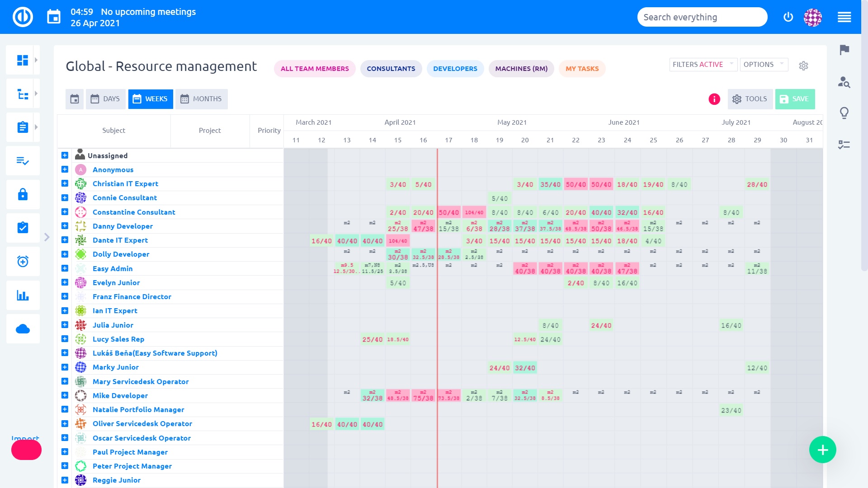Viewport: 868px width, 488px height.
Task: Toggle the DEVELOPERS filter button
Action: tap(455, 68)
